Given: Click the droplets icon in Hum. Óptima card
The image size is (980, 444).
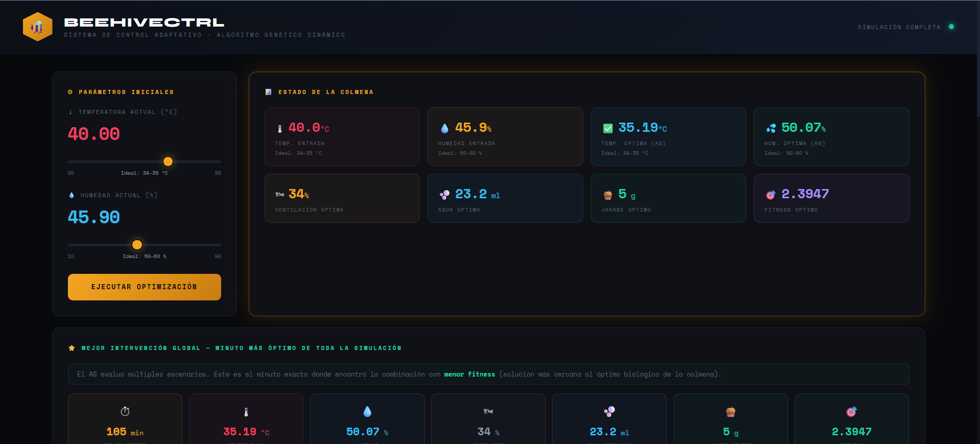Looking at the screenshot, I should (771, 129).
